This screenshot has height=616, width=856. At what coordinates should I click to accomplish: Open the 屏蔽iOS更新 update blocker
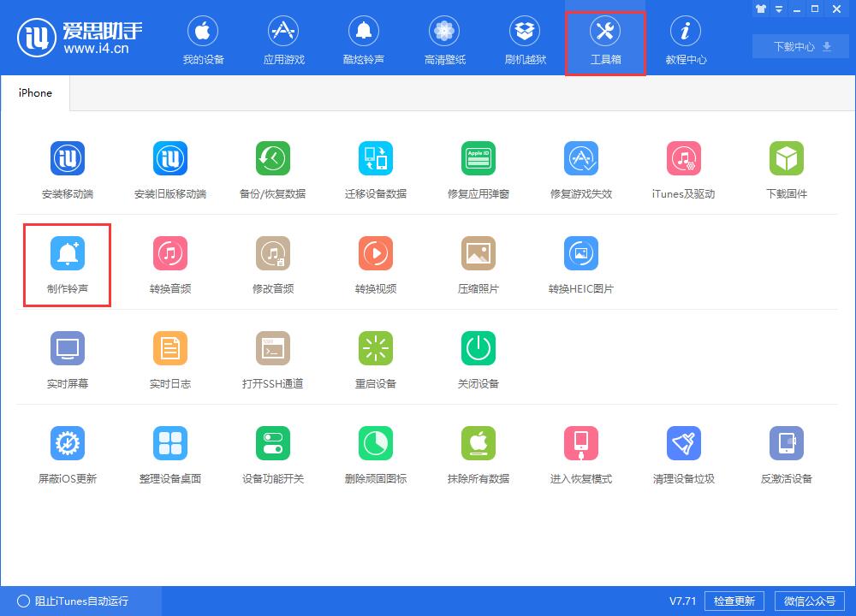[x=67, y=453]
